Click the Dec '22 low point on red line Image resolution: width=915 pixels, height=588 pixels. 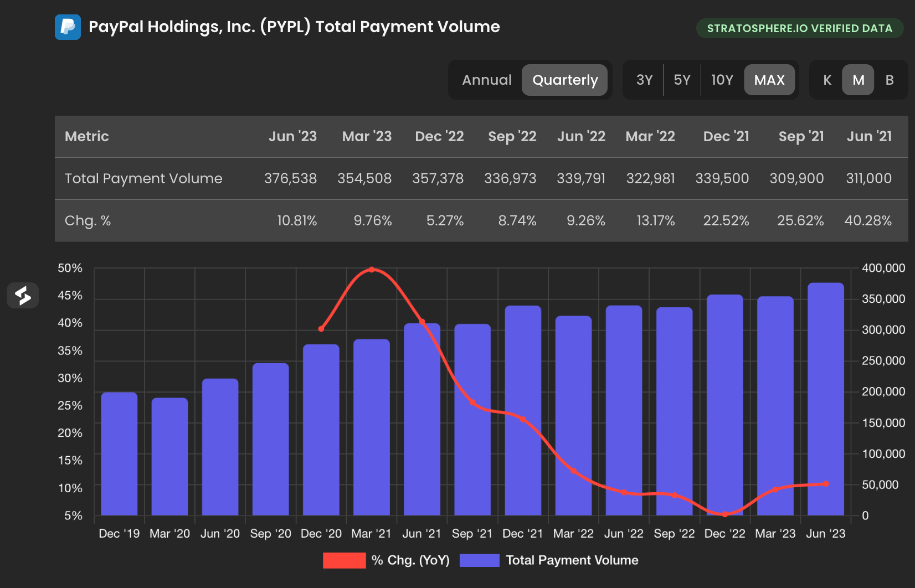(724, 515)
